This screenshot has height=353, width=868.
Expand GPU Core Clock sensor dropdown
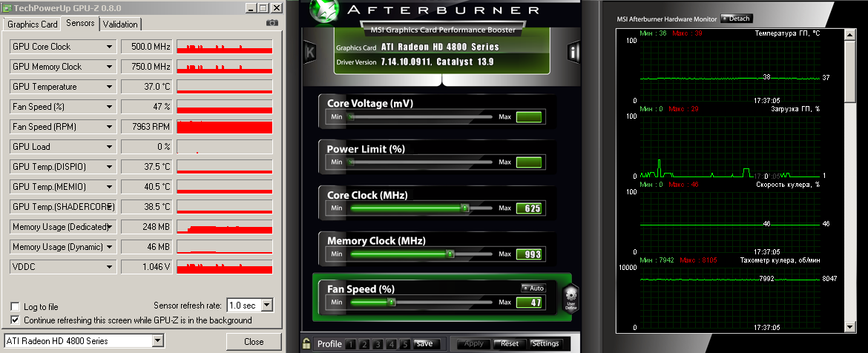pos(110,47)
